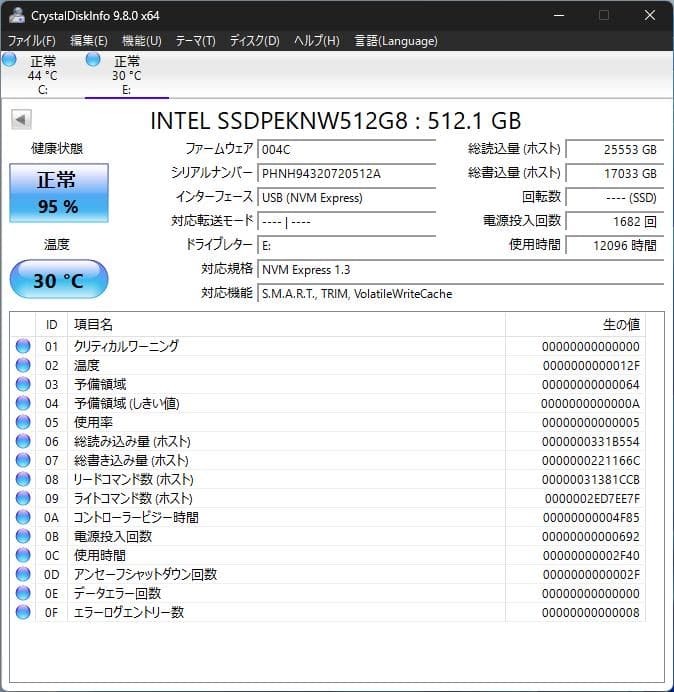This screenshot has height=692, width=674.
Task: Click the total host writes value 17033 GB
Action: 615,173
